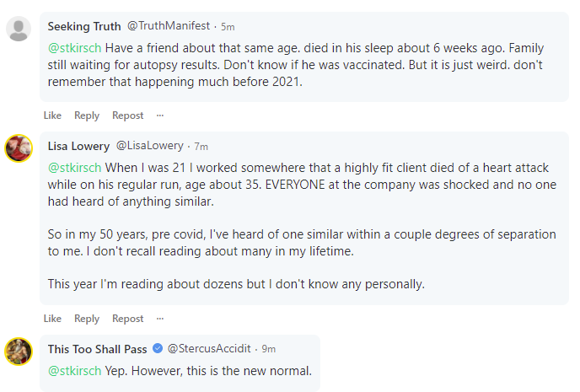Click Seeking Truth's default avatar icon

tap(19, 29)
